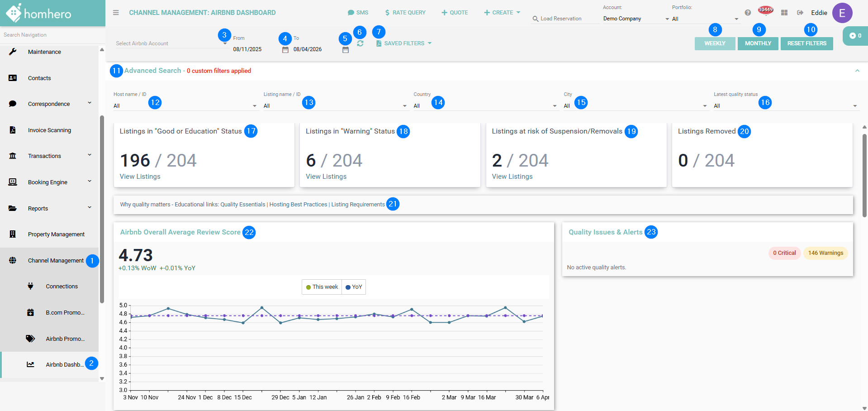Expand the Latest quality status dropdown
868x411 pixels.
pyautogui.click(x=785, y=106)
